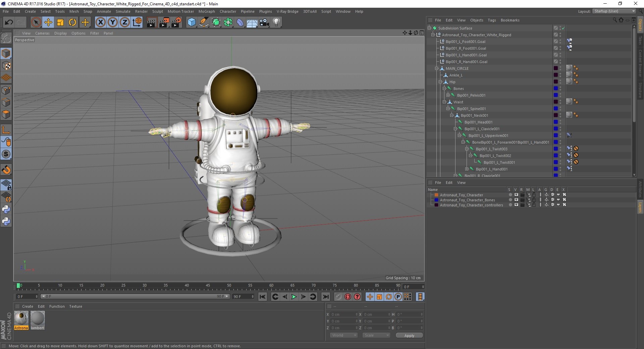Image resolution: width=644 pixels, height=349 pixels.
Task: Toggle render flag of Astronaut_Toy_Character layer
Action: 522,195
